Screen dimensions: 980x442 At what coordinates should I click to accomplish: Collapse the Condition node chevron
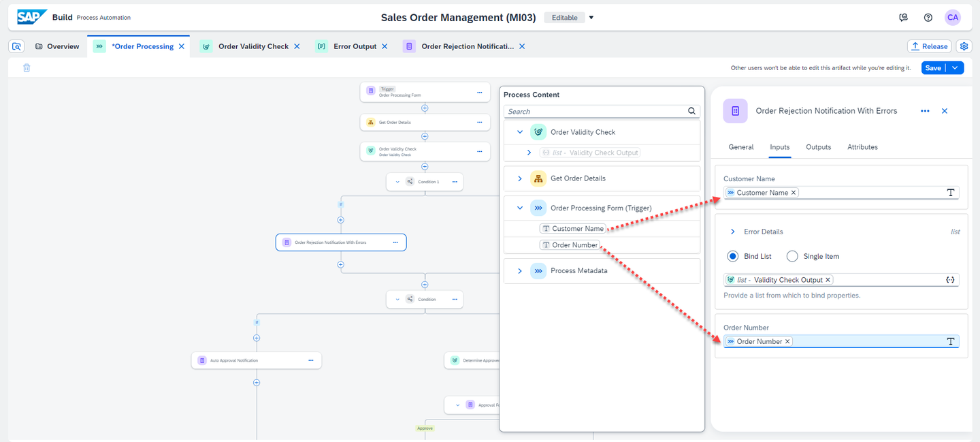click(x=397, y=299)
